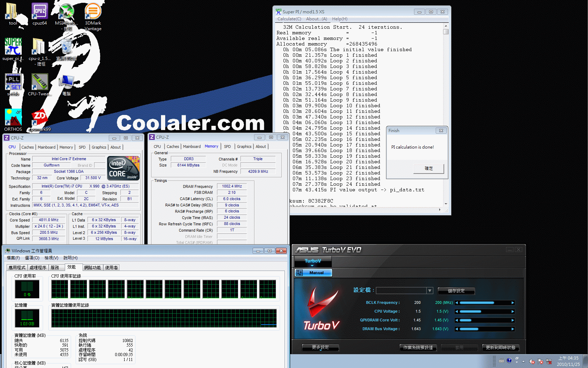Viewport: 588px width, 368px height.
Task: Click help icon in system tray
Action: click(x=509, y=361)
